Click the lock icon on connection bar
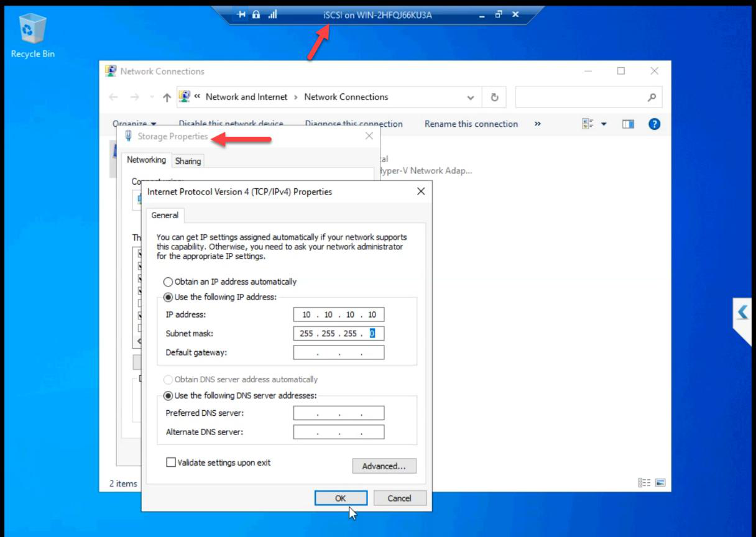The image size is (756, 537). (256, 14)
